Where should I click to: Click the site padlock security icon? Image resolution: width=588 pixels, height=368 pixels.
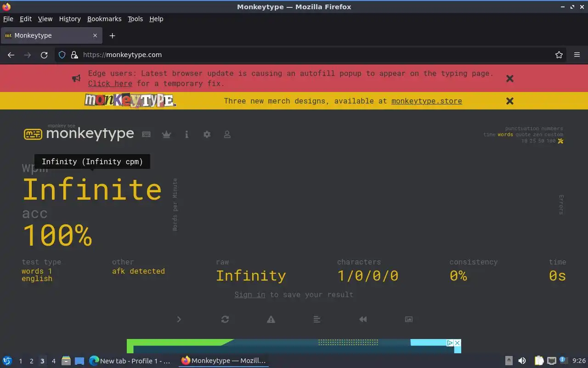click(74, 55)
